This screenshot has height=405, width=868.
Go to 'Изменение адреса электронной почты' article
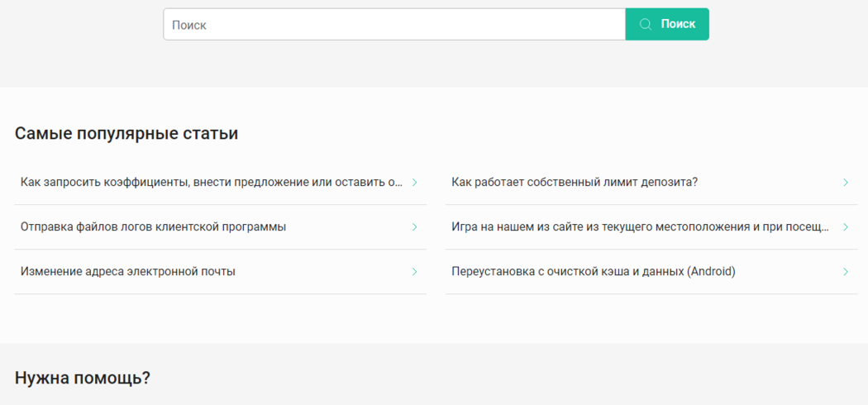click(128, 271)
